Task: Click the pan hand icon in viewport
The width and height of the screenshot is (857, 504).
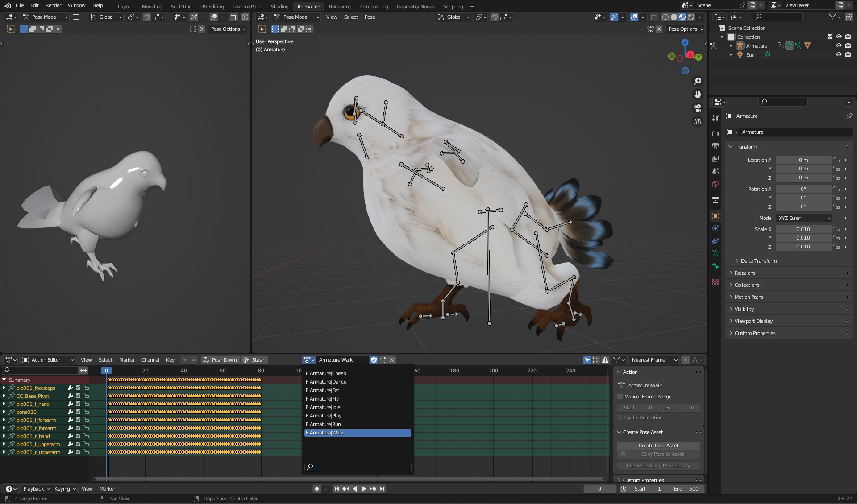Action: (697, 95)
